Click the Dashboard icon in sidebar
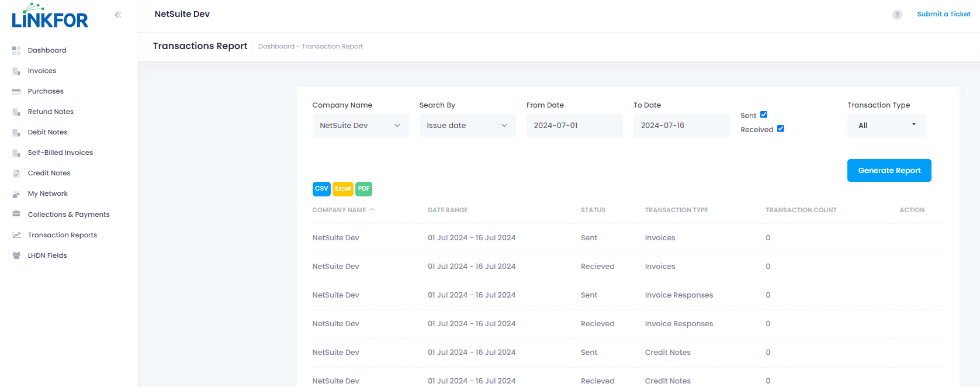The width and height of the screenshot is (980, 387). pos(16,51)
